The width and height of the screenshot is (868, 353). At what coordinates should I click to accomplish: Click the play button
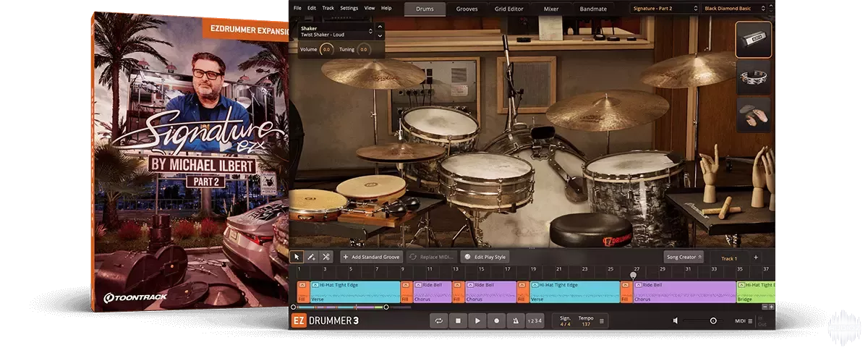(477, 320)
